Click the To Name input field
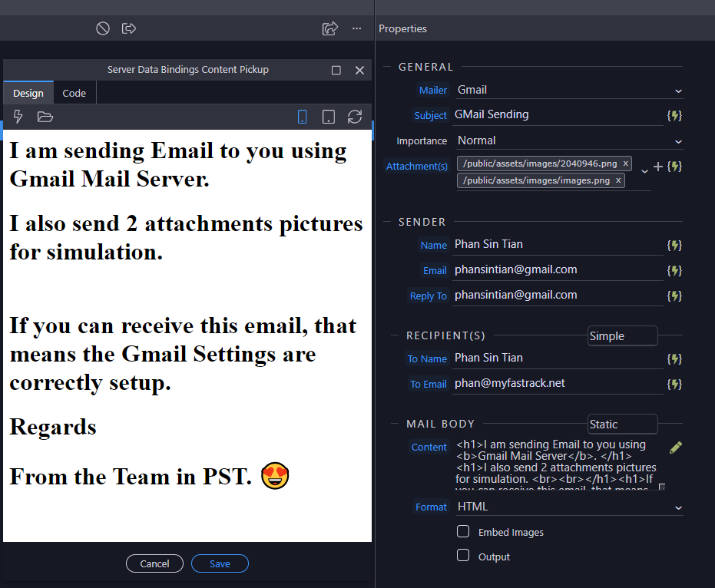This screenshot has height=588, width=715. pyautogui.click(x=558, y=358)
